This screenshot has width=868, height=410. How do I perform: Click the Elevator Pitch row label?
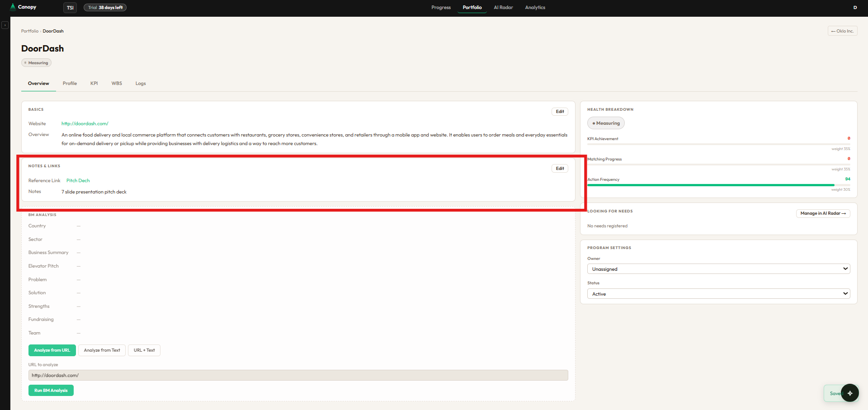click(43, 266)
